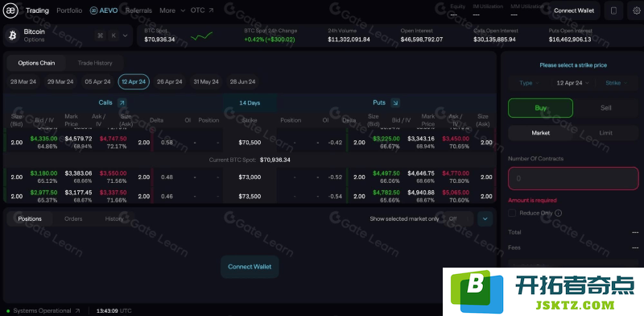This screenshot has width=644, height=316.
Task: Click the Aevo logo icon
Action: coord(10,10)
